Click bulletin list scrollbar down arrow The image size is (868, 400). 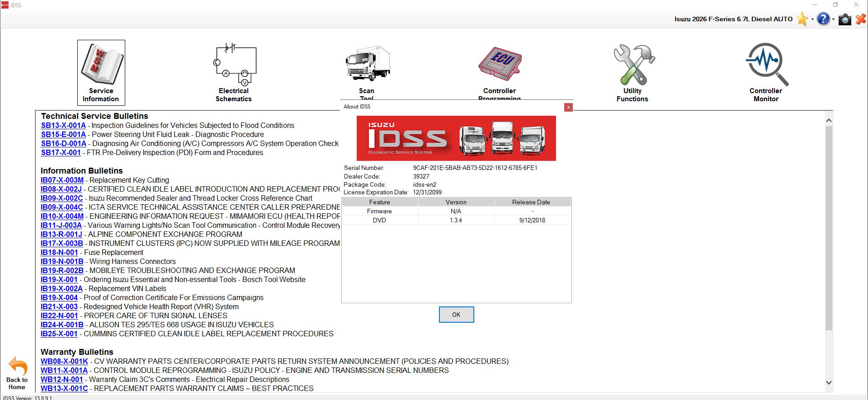coord(829,382)
